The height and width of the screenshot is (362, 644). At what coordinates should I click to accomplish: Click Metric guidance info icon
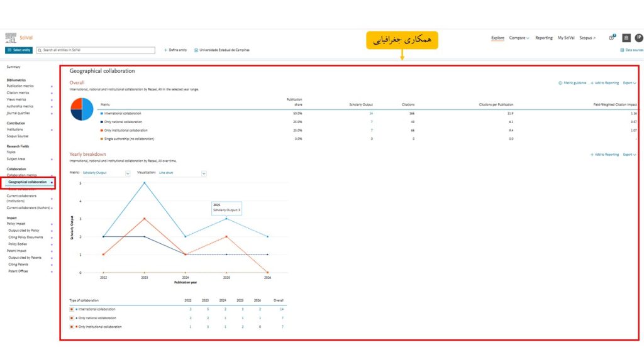coord(560,83)
